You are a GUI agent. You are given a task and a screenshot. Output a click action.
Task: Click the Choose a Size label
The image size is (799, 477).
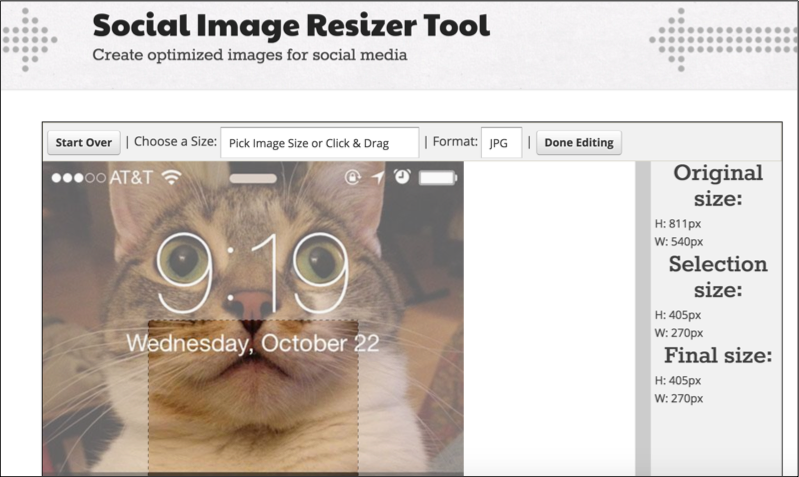pyautogui.click(x=175, y=142)
